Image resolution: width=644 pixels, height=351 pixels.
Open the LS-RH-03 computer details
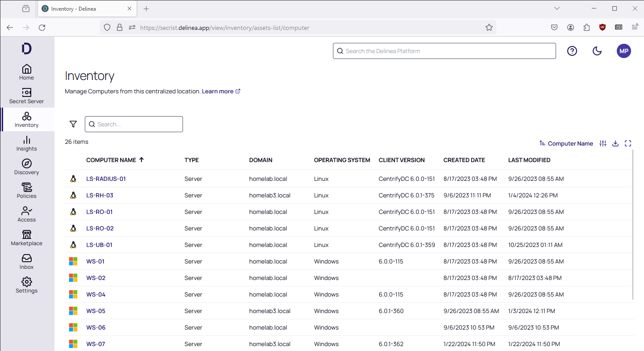99,195
